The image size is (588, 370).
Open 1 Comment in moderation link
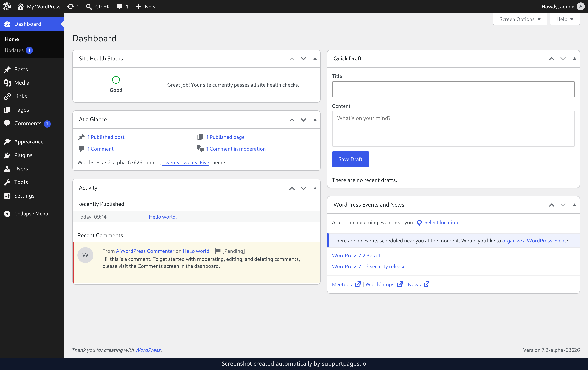[x=236, y=149]
